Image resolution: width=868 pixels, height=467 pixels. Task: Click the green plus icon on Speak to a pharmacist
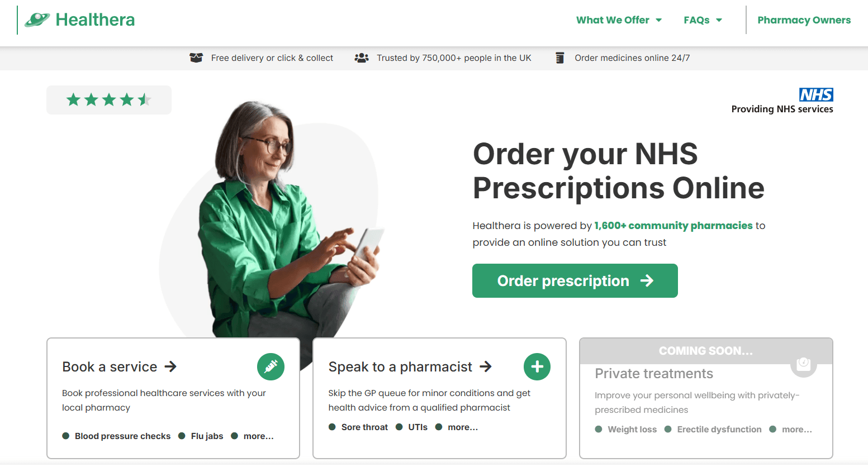[537, 366]
